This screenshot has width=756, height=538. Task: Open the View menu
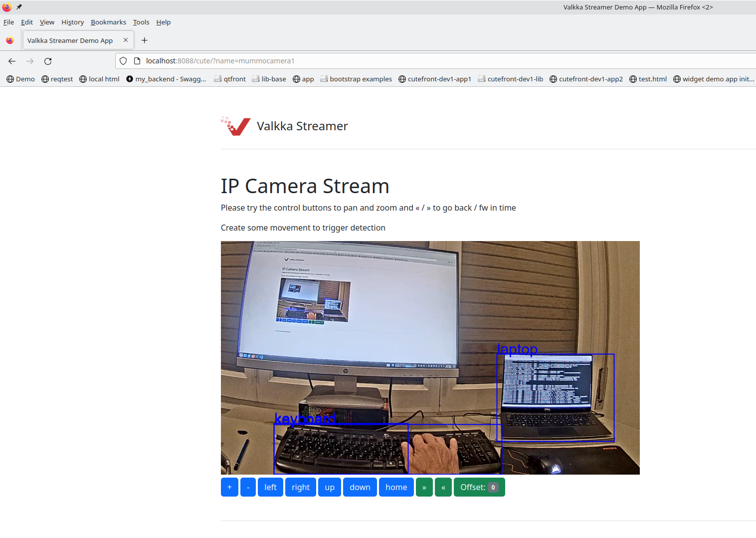[47, 22]
